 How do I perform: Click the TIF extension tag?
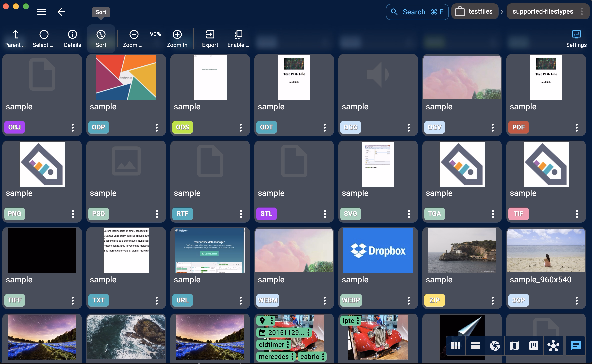[519, 214]
